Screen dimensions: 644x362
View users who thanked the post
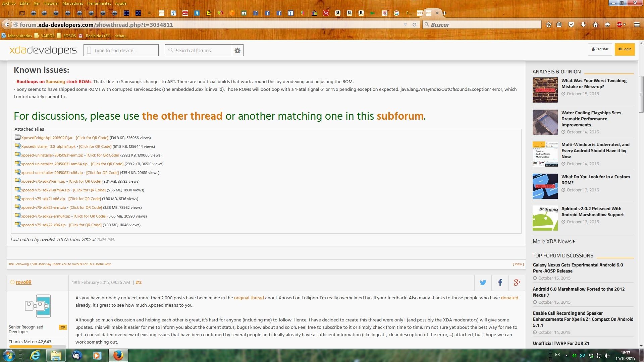[x=518, y=264]
